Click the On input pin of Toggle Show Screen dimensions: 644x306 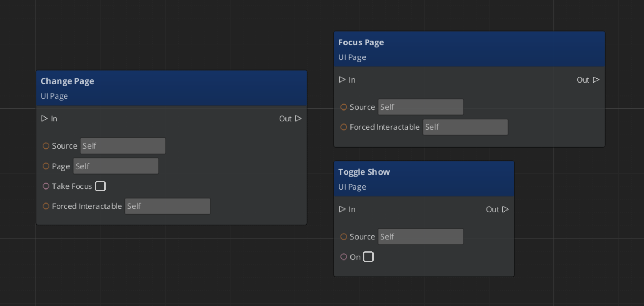click(344, 257)
